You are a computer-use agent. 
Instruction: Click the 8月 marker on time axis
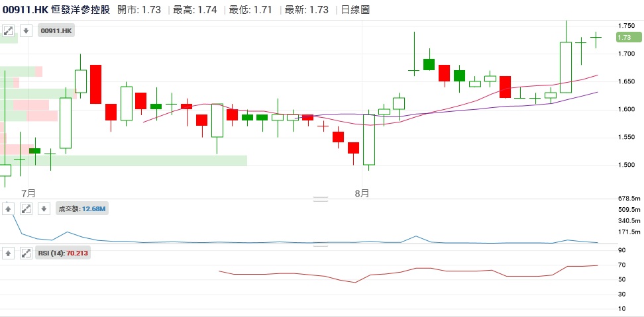tap(362, 193)
